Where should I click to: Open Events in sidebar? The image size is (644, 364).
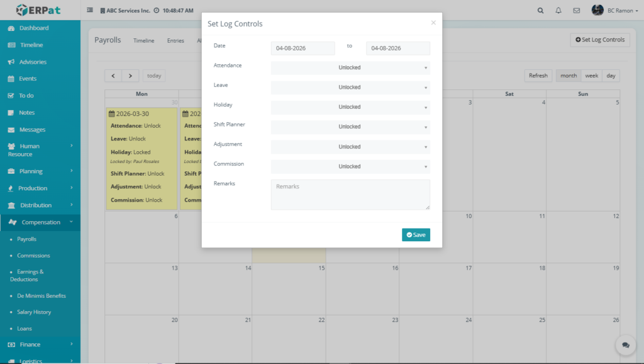pyautogui.click(x=40, y=79)
